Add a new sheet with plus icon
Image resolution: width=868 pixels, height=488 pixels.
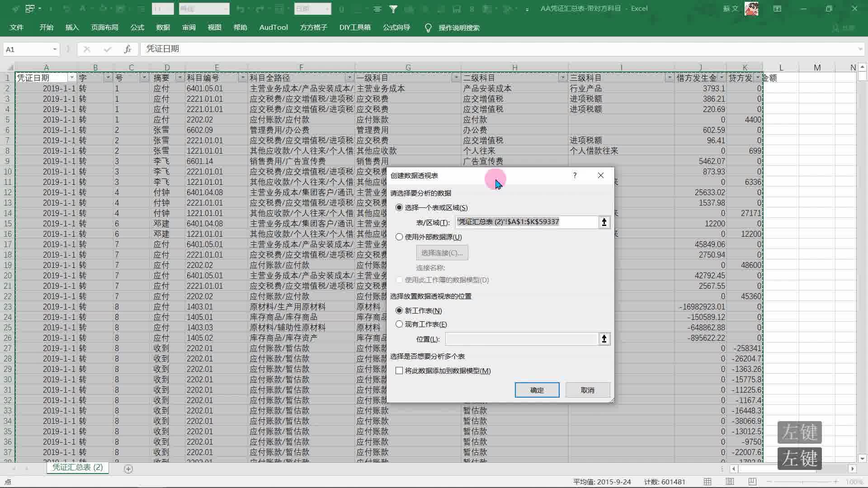[x=128, y=469]
